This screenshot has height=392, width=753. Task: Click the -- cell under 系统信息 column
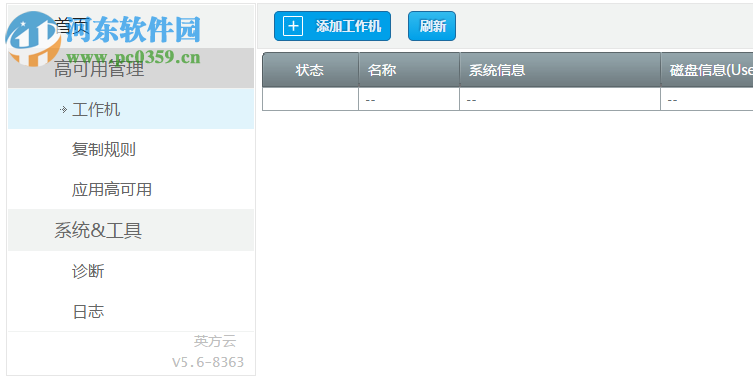[560, 99]
